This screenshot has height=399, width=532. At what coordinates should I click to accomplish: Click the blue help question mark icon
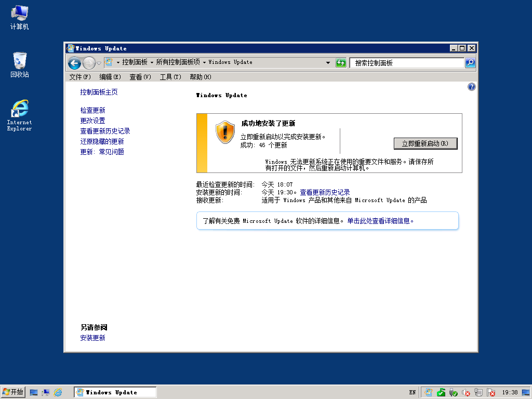point(472,87)
